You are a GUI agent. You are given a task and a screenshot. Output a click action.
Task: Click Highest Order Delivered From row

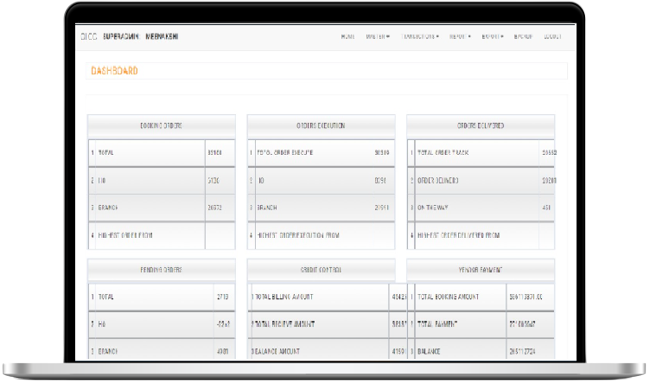click(x=481, y=236)
